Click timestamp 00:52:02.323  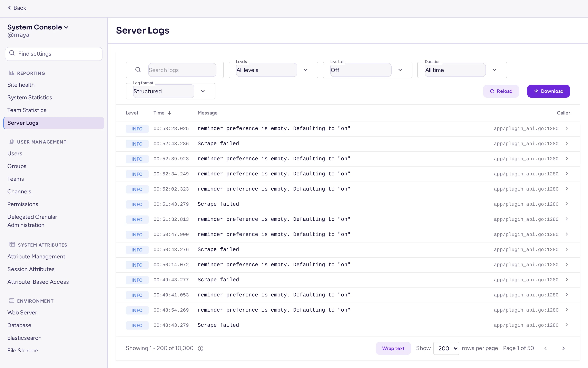pos(171,189)
